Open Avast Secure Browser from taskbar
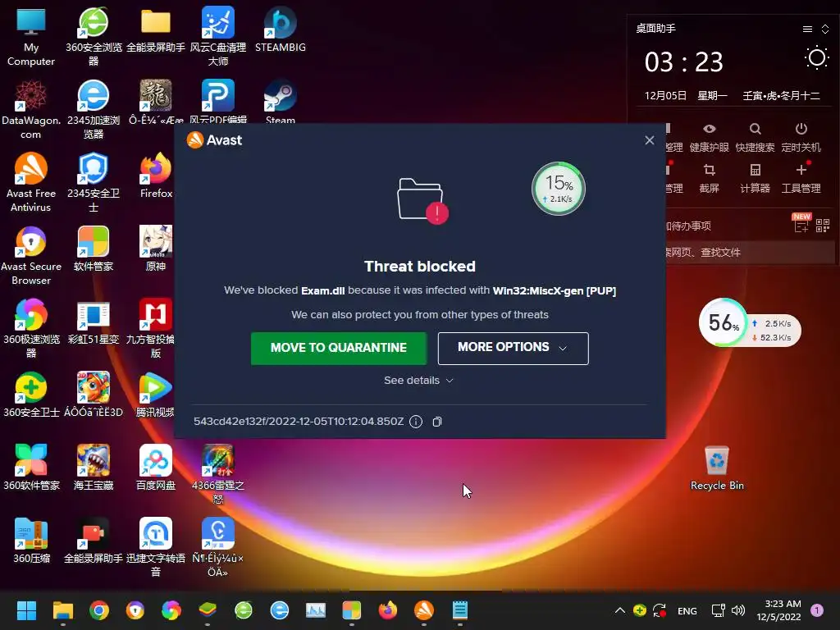Viewport: 840px width, 630px height. click(135, 610)
